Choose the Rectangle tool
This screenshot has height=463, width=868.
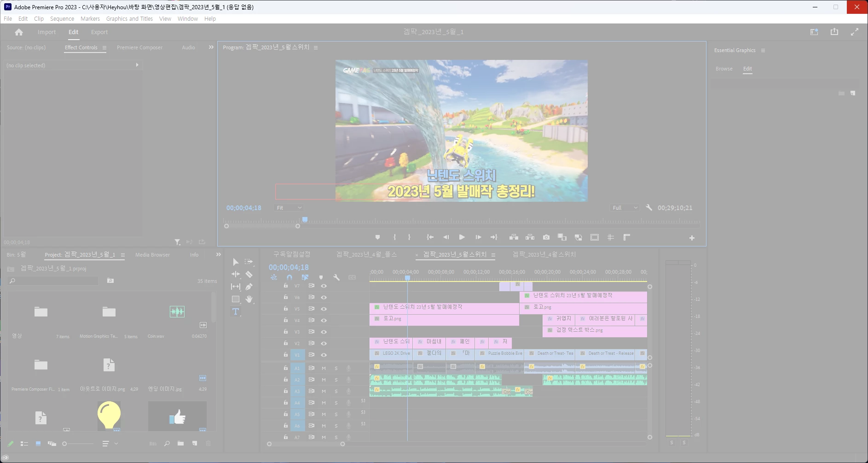click(x=236, y=299)
